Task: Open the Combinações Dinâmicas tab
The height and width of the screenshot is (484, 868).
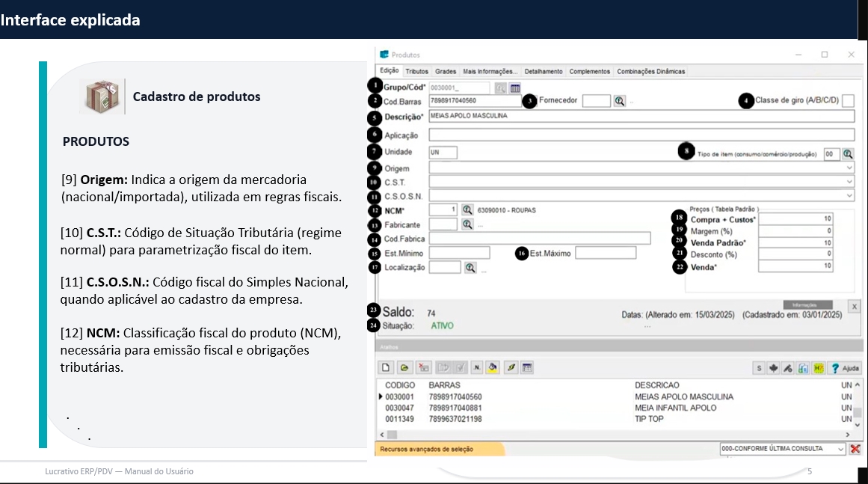Action: tap(650, 72)
